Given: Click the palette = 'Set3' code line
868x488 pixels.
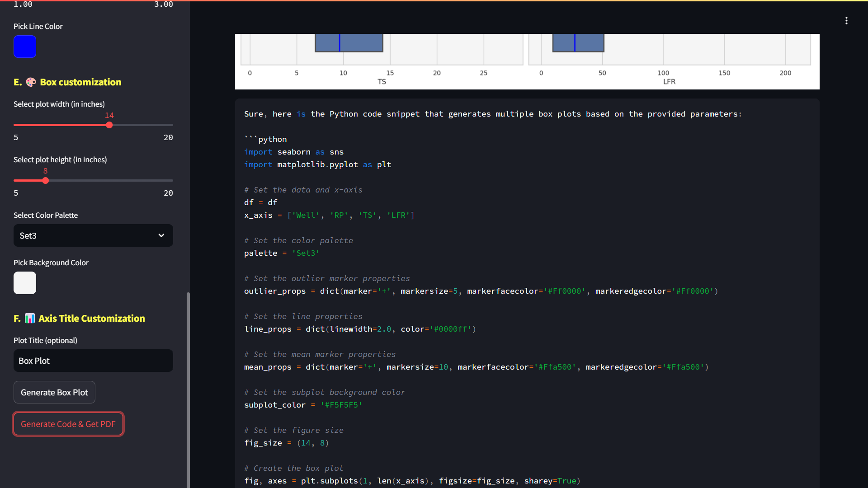Looking at the screenshot, I should (282, 253).
